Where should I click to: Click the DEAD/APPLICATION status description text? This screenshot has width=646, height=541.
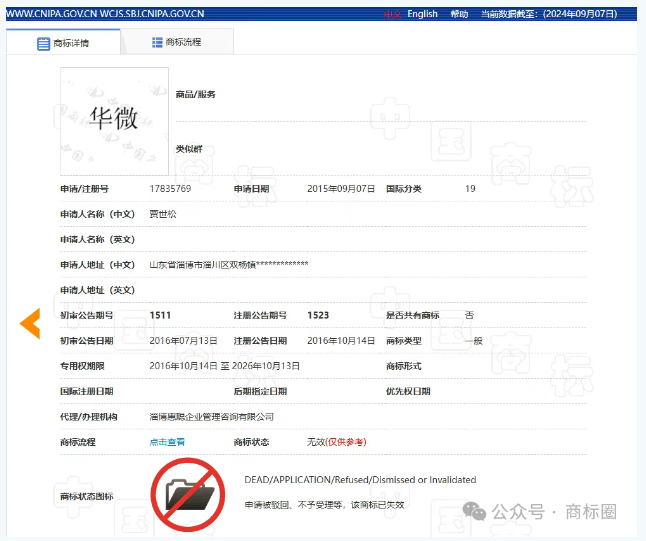click(x=360, y=480)
